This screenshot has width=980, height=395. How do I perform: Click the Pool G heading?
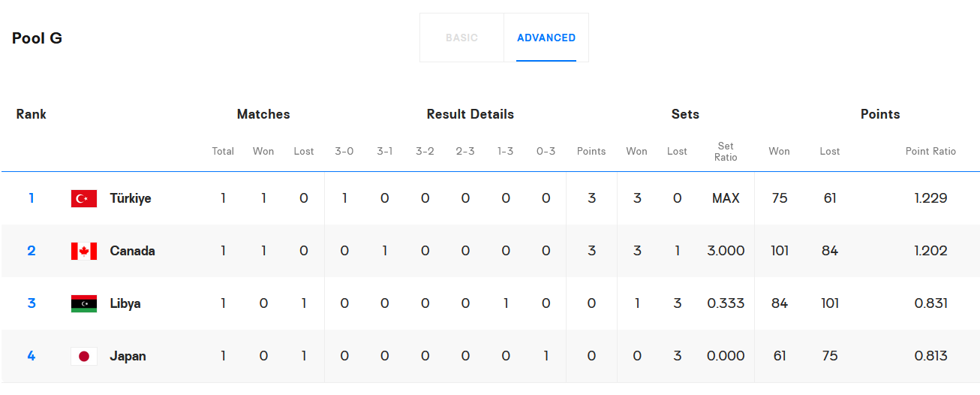(x=37, y=38)
